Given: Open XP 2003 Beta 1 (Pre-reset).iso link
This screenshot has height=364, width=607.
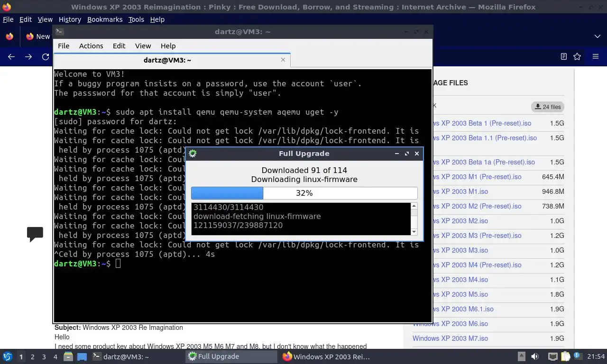Looking at the screenshot, I should (481, 123).
